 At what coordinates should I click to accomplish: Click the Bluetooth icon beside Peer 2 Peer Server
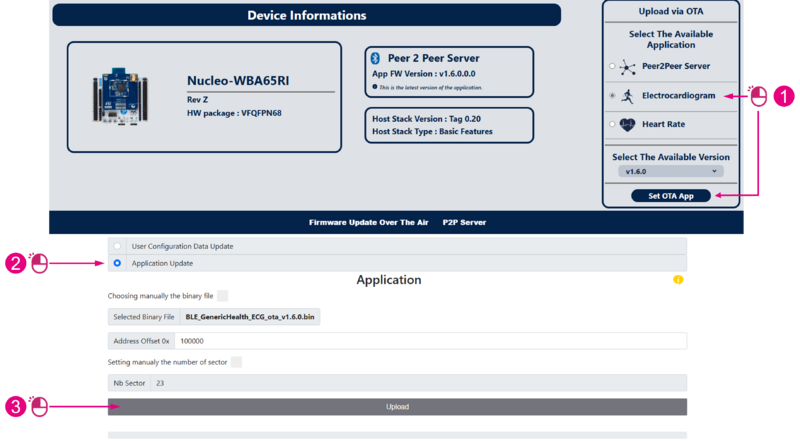coord(376,58)
